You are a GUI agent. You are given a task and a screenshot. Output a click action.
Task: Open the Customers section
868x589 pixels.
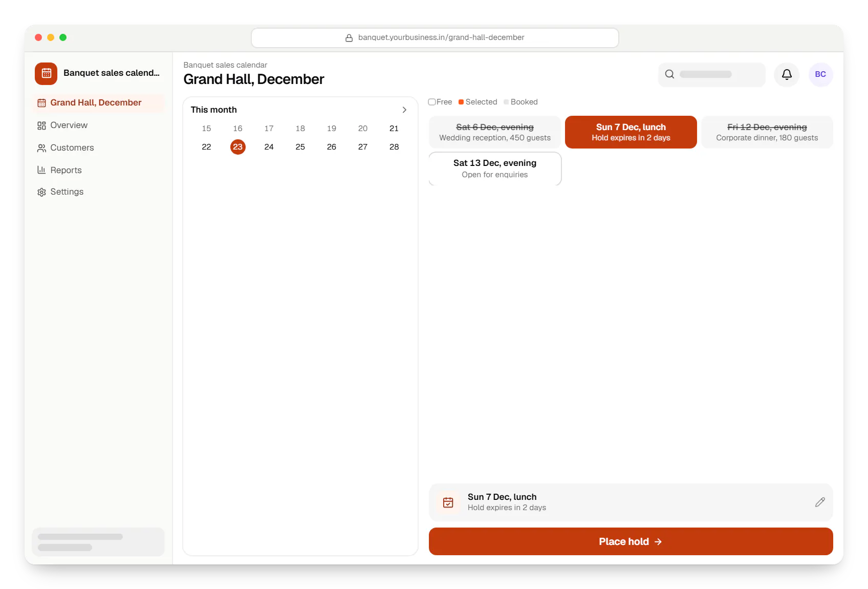98,148
